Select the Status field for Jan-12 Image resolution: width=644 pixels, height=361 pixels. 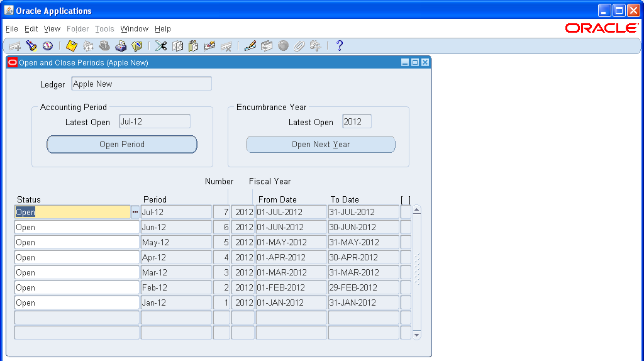pyautogui.click(x=77, y=303)
